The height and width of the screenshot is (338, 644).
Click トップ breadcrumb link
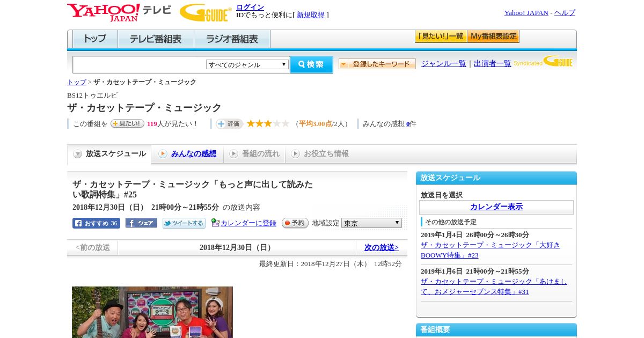pyautogui.click(x=77, y=82)
